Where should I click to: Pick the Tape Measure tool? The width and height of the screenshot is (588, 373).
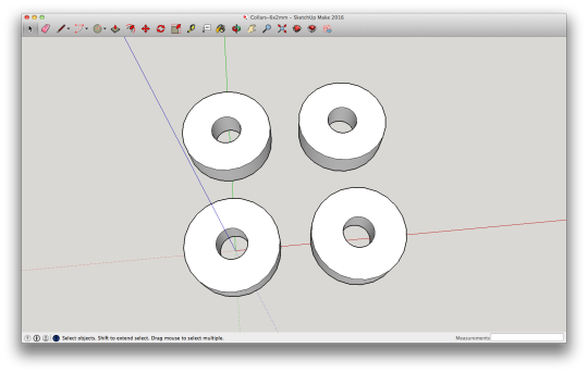[x=191, y=29]
